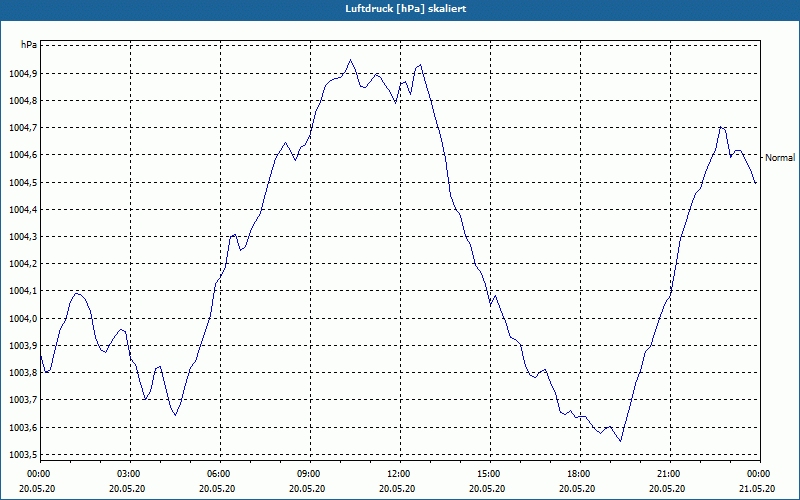Click the 06:00 time label

(x=220, y=474)
